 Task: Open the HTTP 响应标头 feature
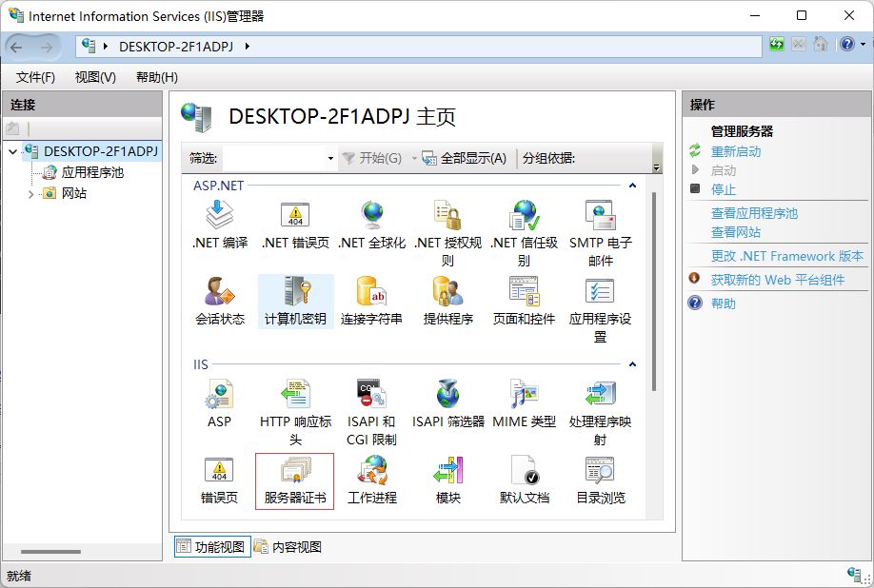(295, 413)
